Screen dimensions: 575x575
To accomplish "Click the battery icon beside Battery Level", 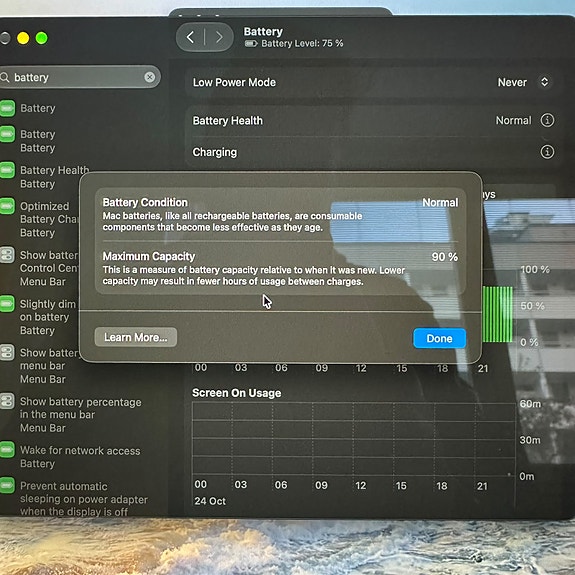I will [x=251, y=44].
